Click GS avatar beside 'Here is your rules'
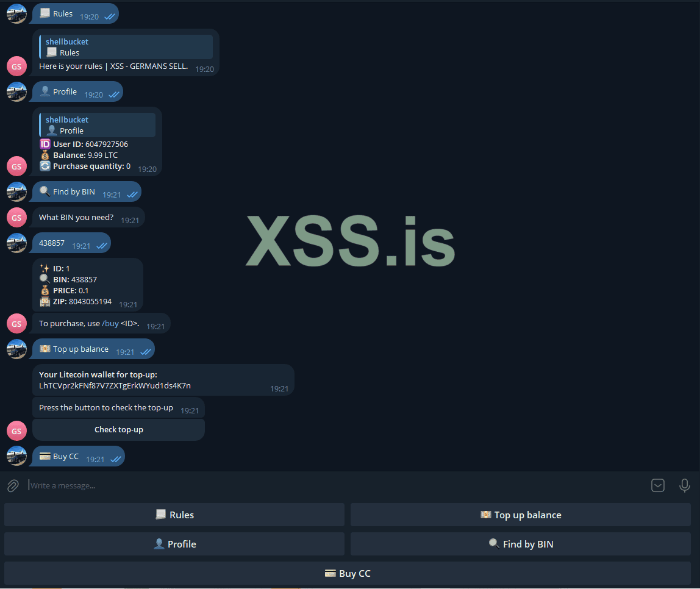The width and height of the screenshot is (700, 589). point(16,66)
